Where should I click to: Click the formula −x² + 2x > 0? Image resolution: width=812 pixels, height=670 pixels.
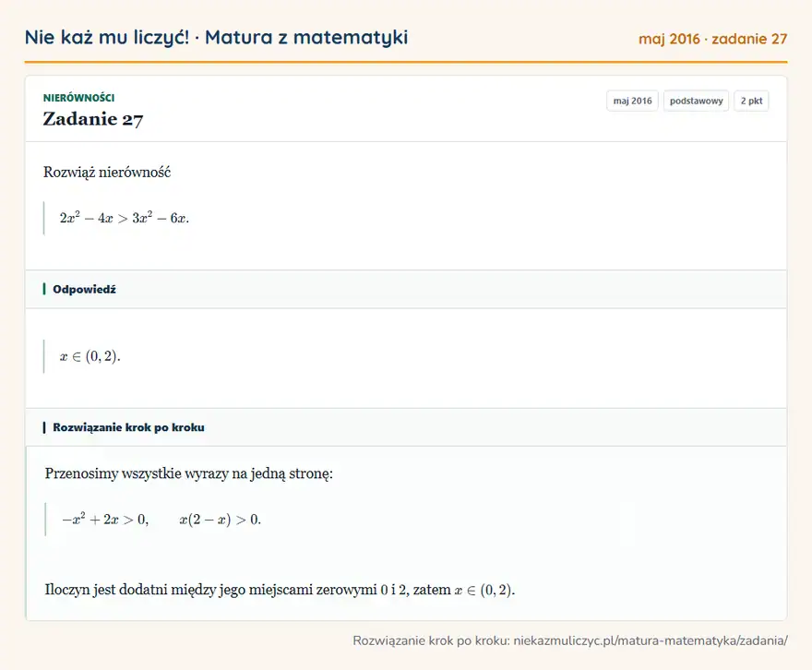pos(105,520)
